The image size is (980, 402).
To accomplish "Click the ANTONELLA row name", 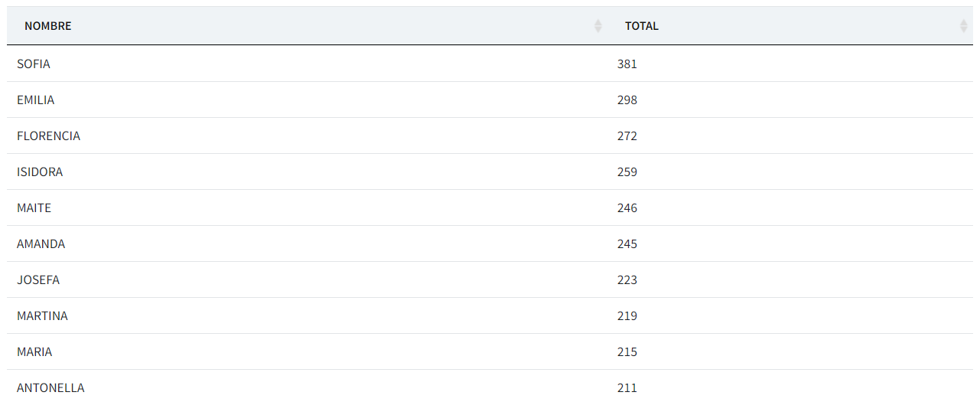I will point(50,388).
